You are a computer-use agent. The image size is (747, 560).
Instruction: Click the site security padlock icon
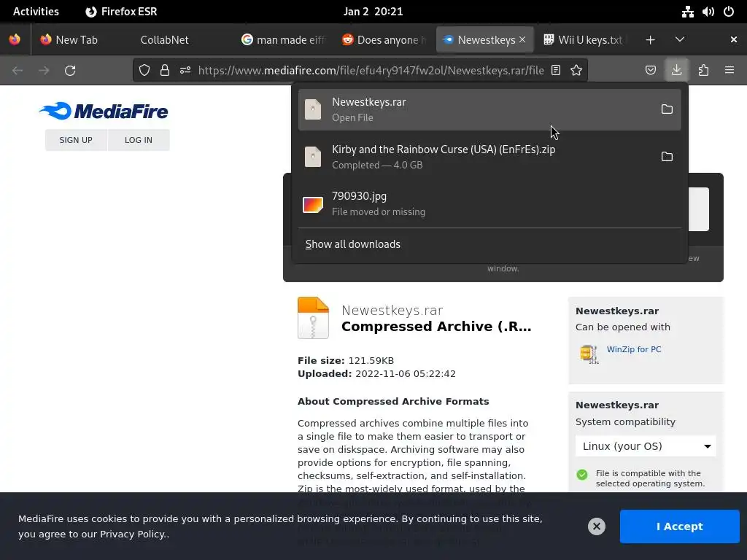click(164, 70)
